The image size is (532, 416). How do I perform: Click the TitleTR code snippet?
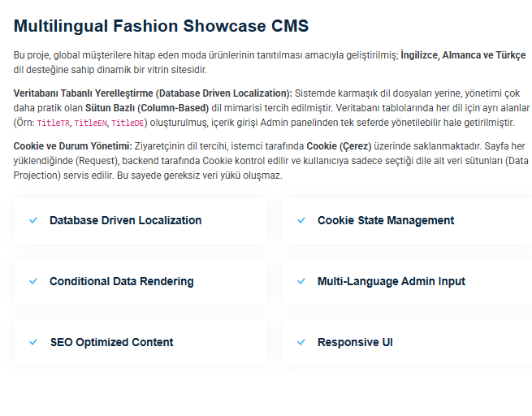click(54, 123)
